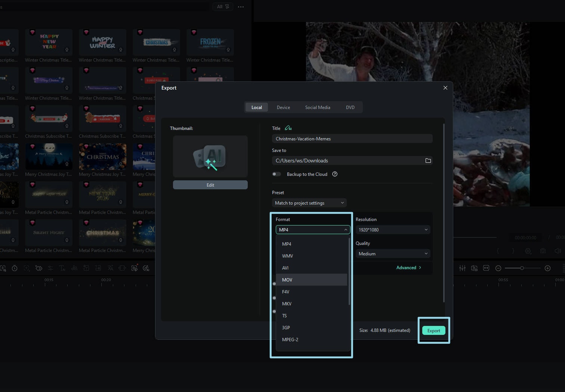This screenshot has width=565, height=392.
Task: Click the AI music icon in timeline toolbar
Action: coord(146,268)
